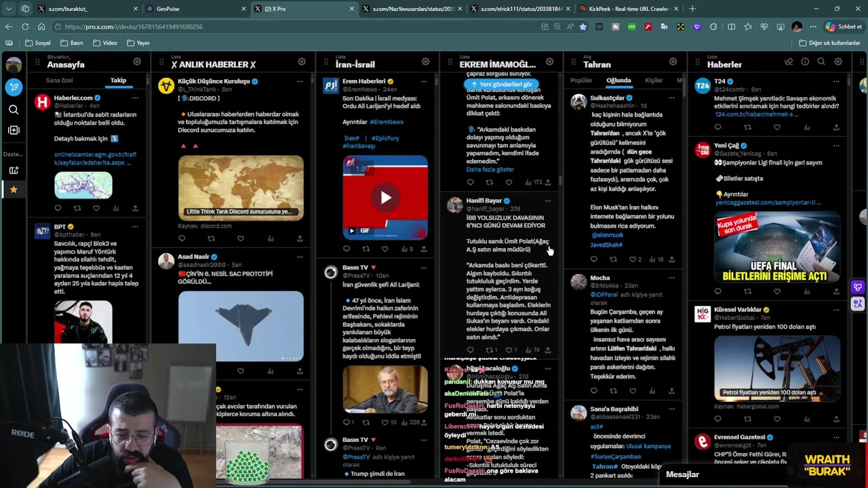
Task: Open yenicaggazetesi.com link in Yeni Çağ post
Action: tap(768, 203)
